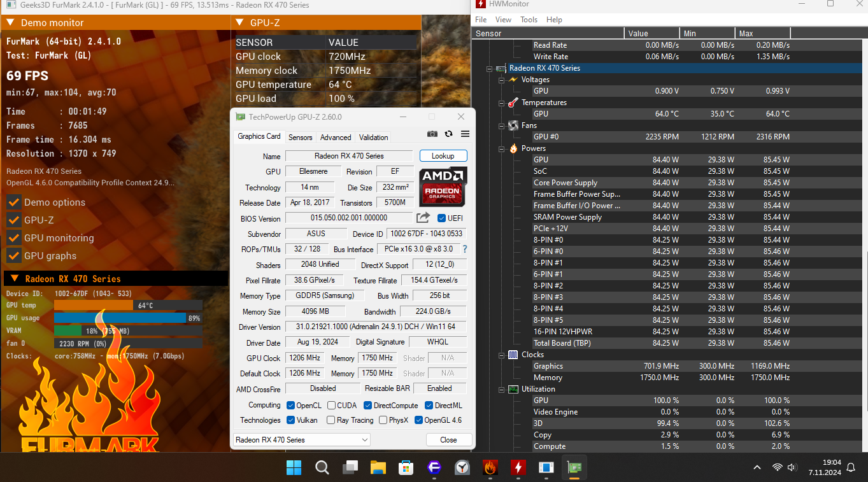
Task: Collapse the Voltages node in HWMonitor
Action: (501, 80)
